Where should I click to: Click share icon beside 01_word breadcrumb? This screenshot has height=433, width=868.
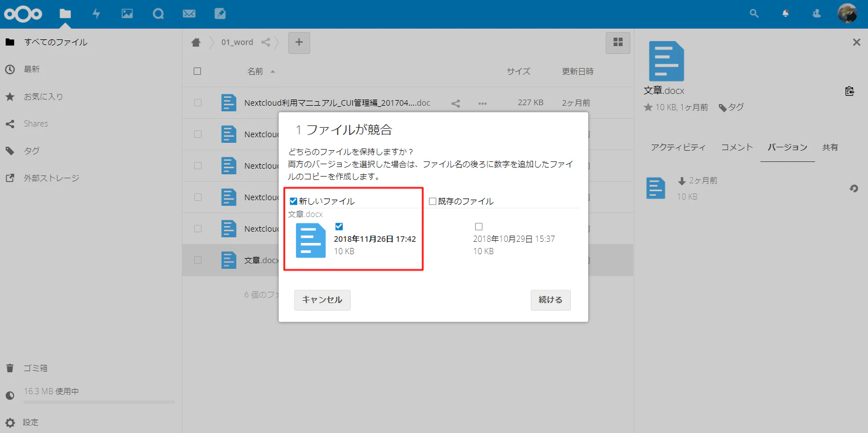coord(266,42)
